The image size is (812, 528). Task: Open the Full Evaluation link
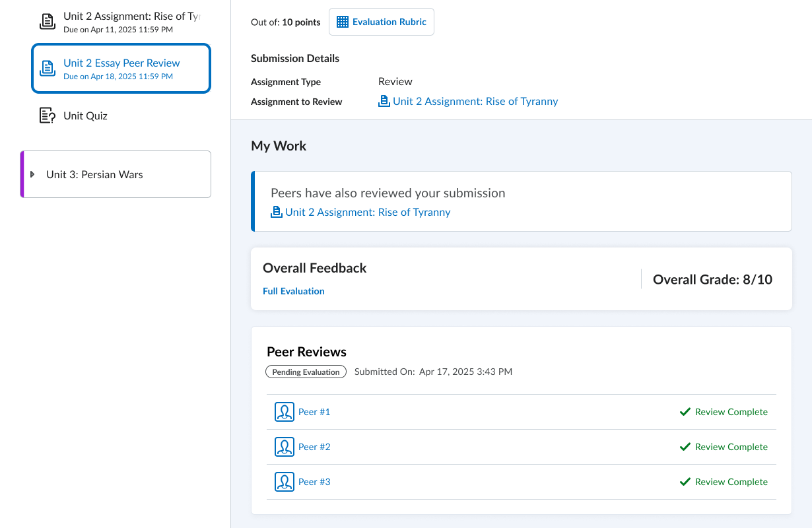click(293, 291)
